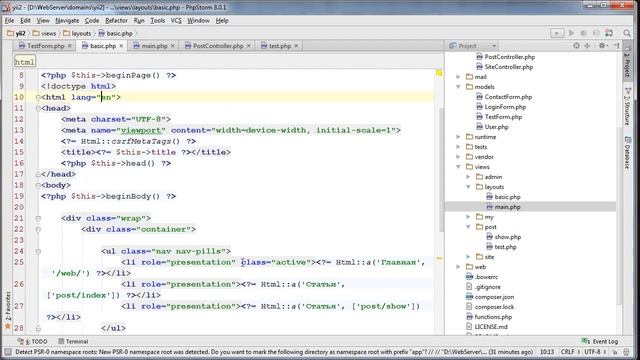Fold the html tag on line 10
Viewport: 640px width, 360px height.
[x=38, y=97]
